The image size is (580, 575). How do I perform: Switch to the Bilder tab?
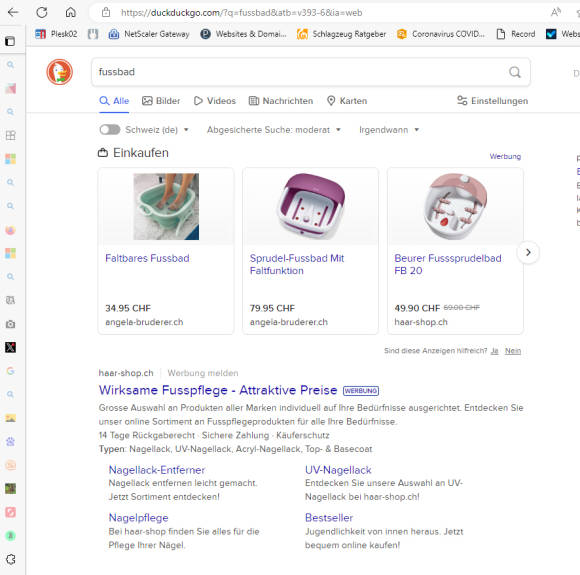(161, 101)
